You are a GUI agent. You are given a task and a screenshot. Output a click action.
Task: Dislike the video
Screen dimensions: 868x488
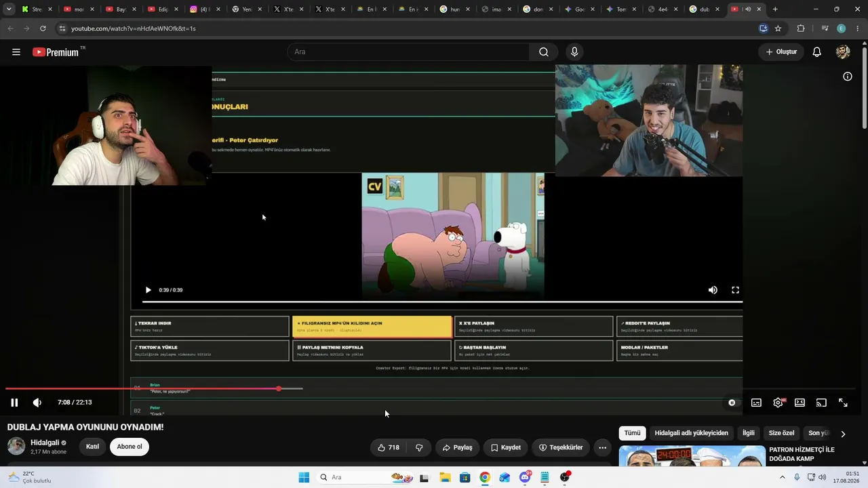pyautogui.click(x=419, y=447)
